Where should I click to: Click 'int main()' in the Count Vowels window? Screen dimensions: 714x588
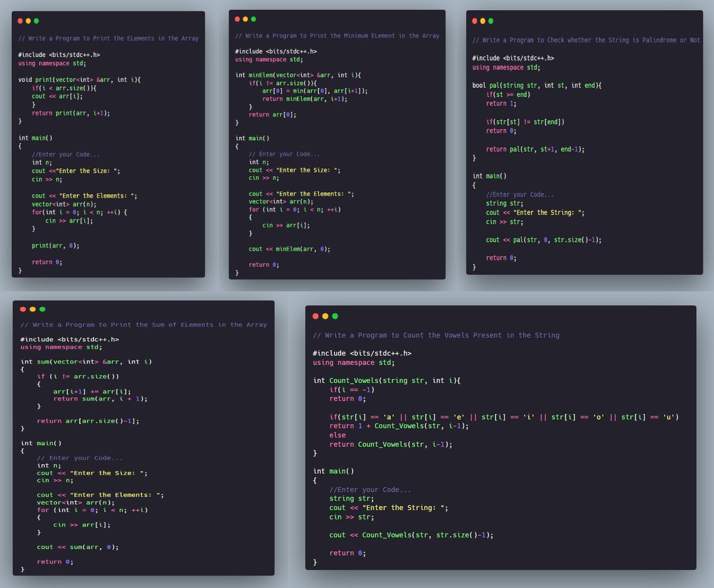tap(334, 471)
